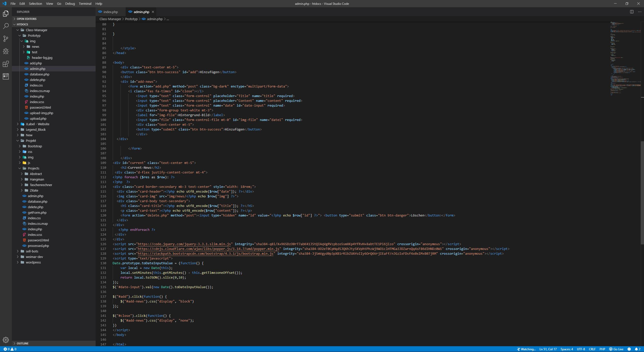Collapse the Prototyp folder
This screenshot has width=644, height=352.
click(34, 35)
